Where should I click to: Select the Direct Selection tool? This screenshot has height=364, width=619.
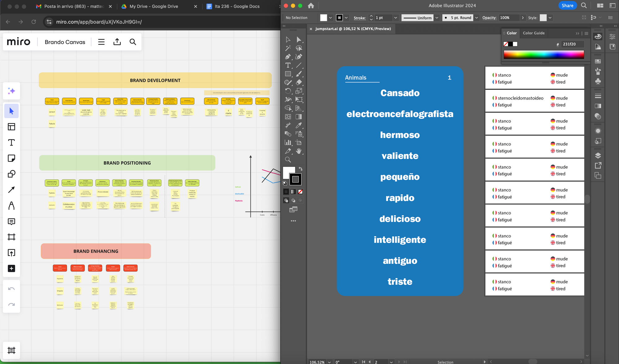299,40
